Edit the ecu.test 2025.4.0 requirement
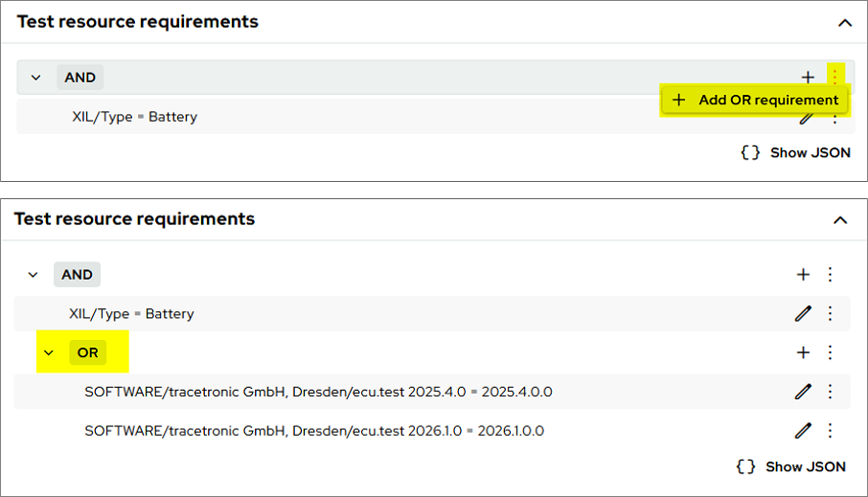This screenshot has width=868, height=497. (803, 392)
